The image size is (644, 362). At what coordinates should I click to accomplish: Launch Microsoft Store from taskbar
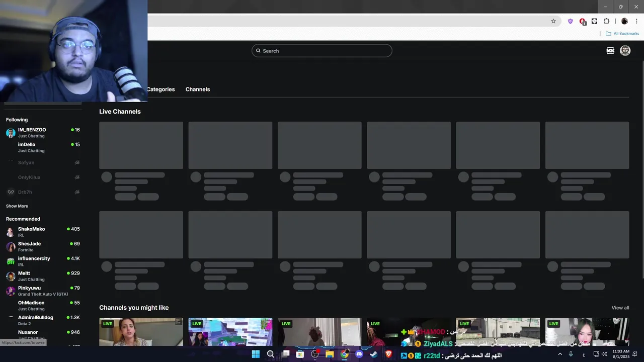pos(300,354)
